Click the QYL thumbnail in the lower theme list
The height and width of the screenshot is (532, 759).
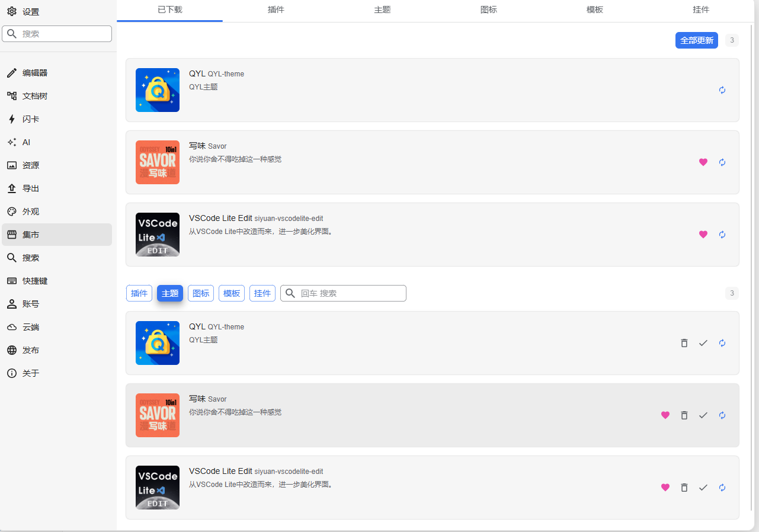pyautogui.click(x=158, y=343)
